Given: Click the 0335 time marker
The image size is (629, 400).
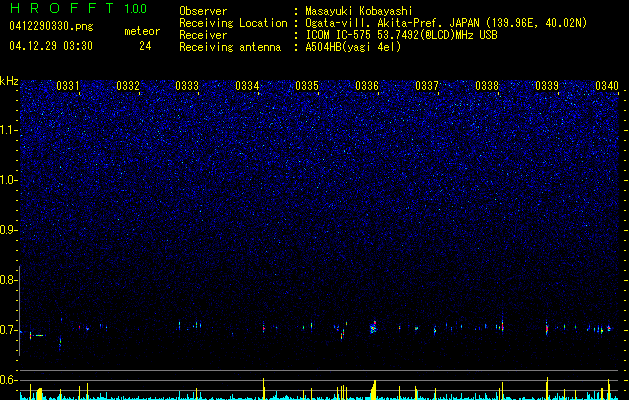Looking at the screenshot, I should (307, 86).
